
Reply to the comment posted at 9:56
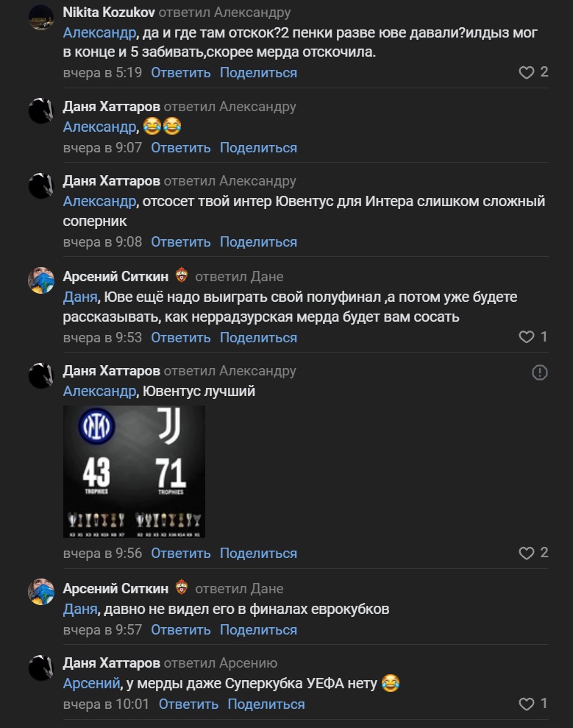pyautogui.click(x=181, y=554)
